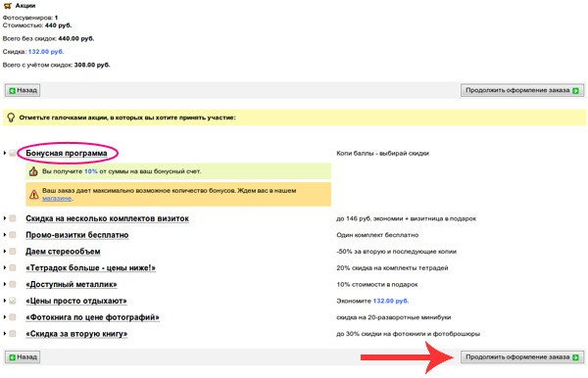Click the text 10% стоимости в подарок
The image size is (588, 378).
coord(377,284)
